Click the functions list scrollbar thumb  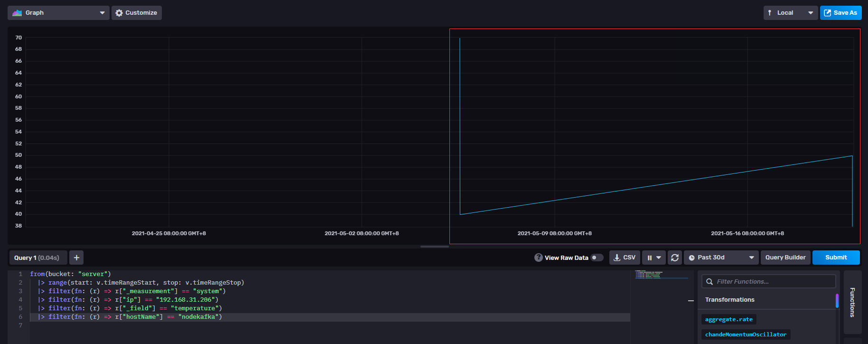pyautogui.click(x=837, y=301)
